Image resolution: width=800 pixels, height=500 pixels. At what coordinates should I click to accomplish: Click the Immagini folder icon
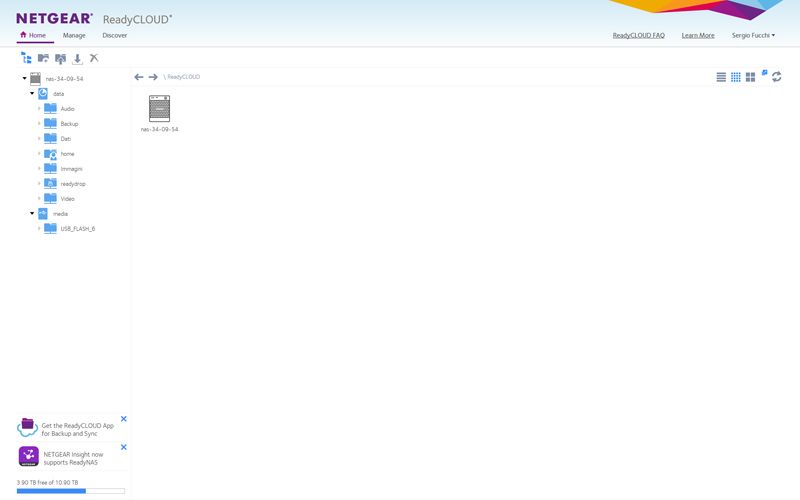(x=50, y=168)
